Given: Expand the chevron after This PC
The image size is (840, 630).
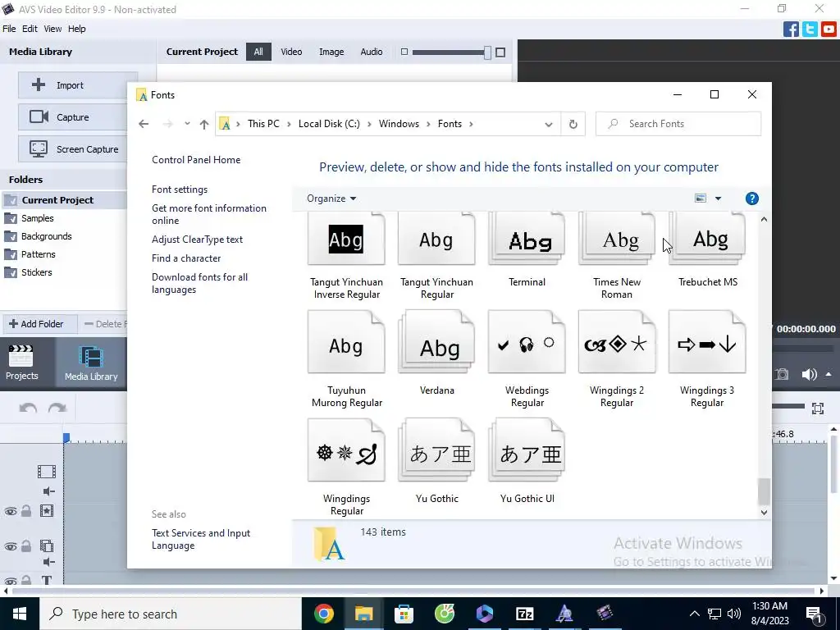Looking at the screenshot, I should pos(289,125).
